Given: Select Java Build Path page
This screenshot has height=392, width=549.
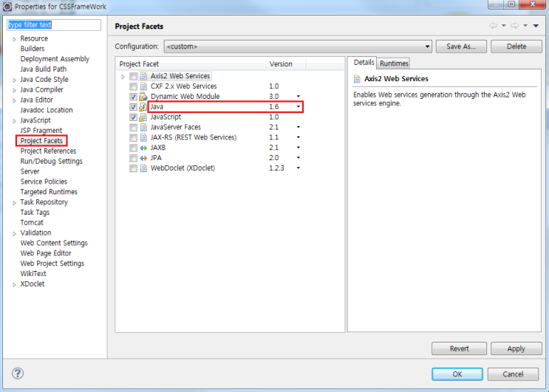Looking at the screenshot, I should (44, 69).
